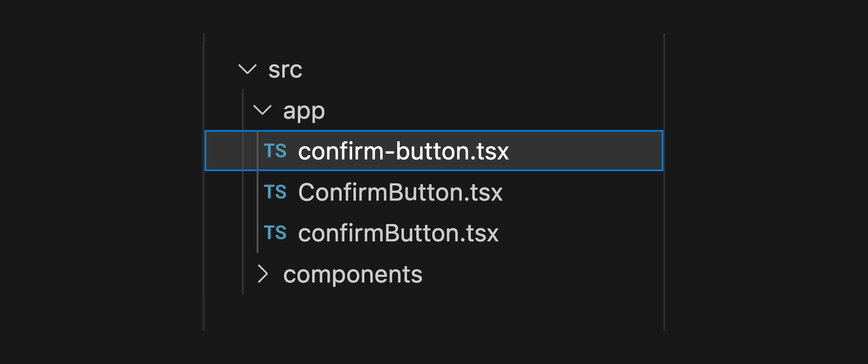Collapse the src folder chevron

248,69
